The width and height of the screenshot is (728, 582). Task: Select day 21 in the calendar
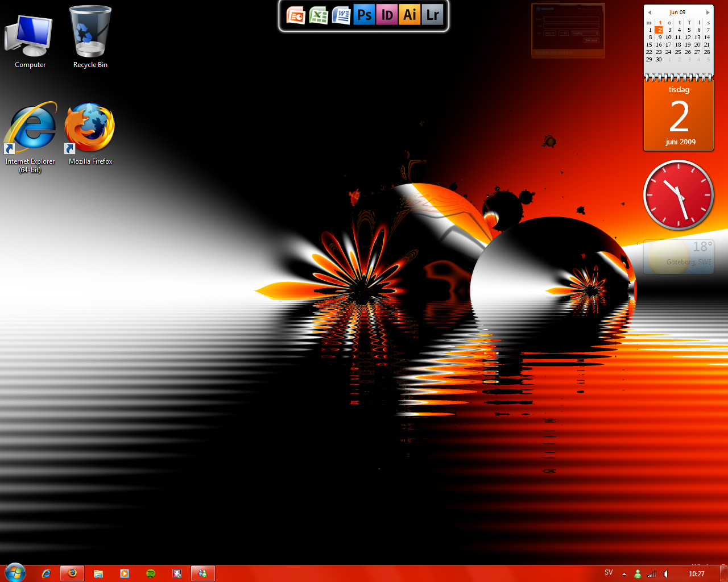[x=707, y=45]
